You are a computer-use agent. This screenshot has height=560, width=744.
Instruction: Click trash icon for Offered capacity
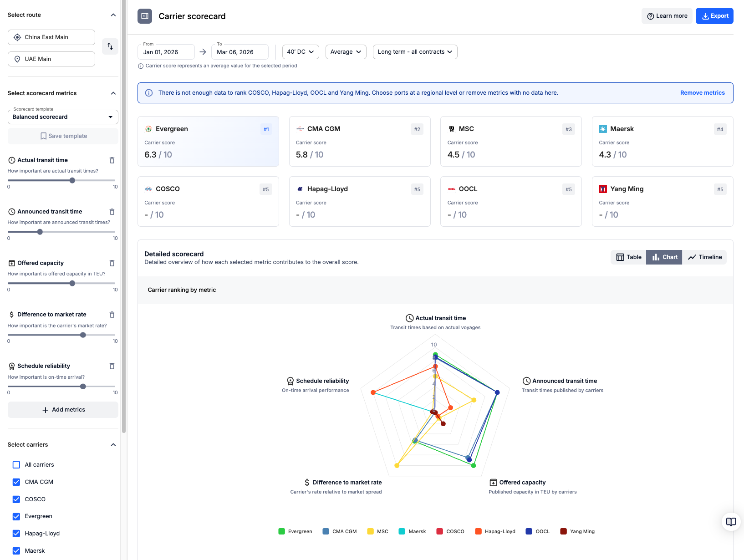point(112,263)
